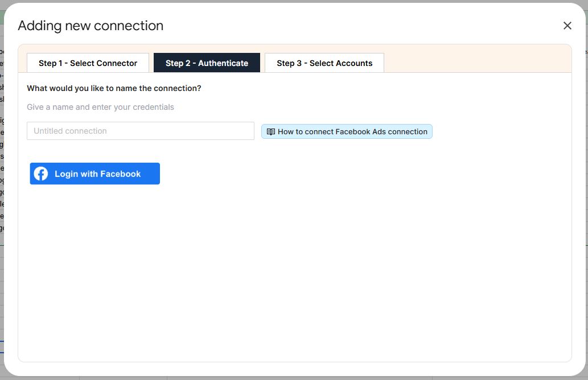Click the Give a name and credentials hint
588x380 pixels.
click(x=101, y=107)
